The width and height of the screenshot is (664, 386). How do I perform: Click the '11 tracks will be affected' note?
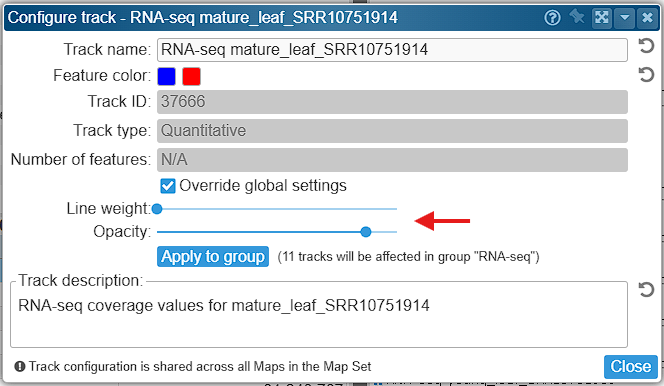coord(408,257)
